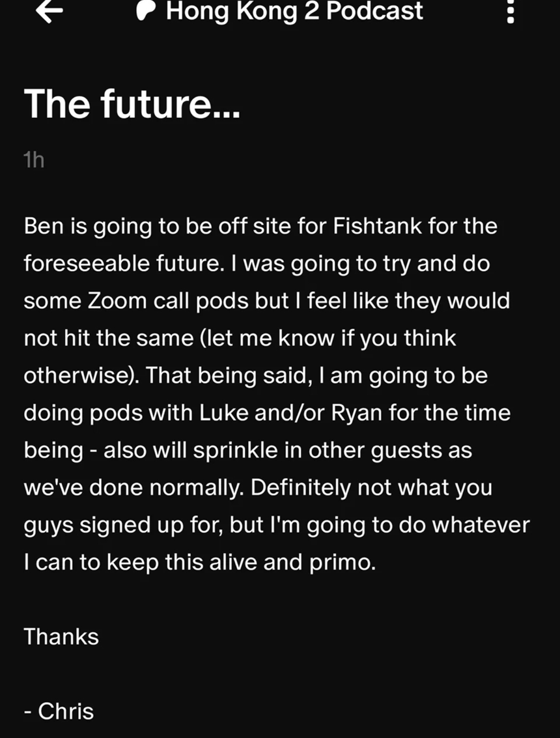560x738 pixels.
Task: Go back using the left arrow
Action: [49, 11]
